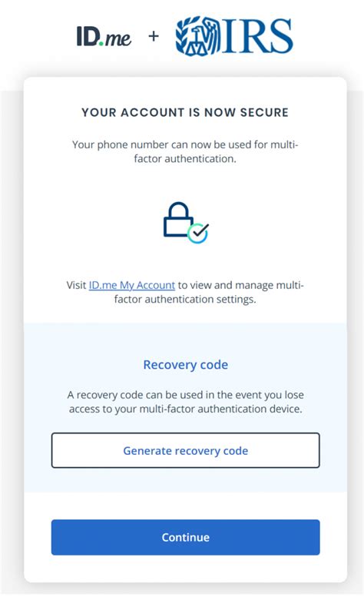The height and width of the screenshot is (597, 364).
Task: Click the laurel branch of IRS emblem
Action: 182,37
